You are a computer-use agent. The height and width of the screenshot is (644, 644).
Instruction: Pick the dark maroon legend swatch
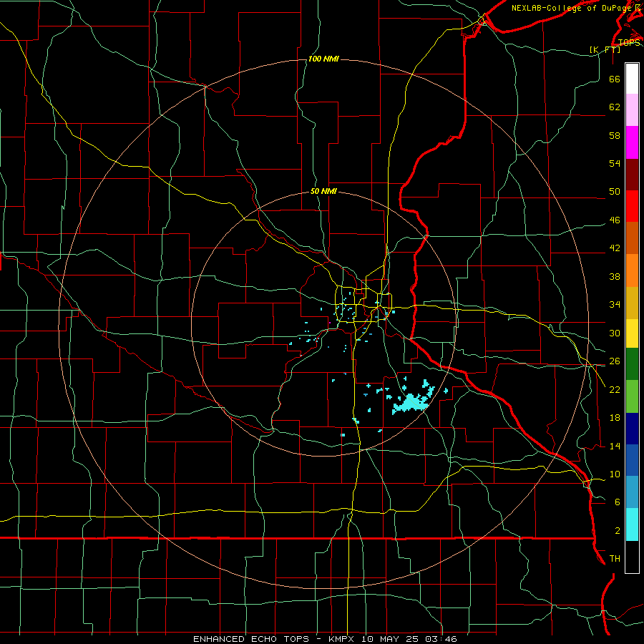point(632,174)
